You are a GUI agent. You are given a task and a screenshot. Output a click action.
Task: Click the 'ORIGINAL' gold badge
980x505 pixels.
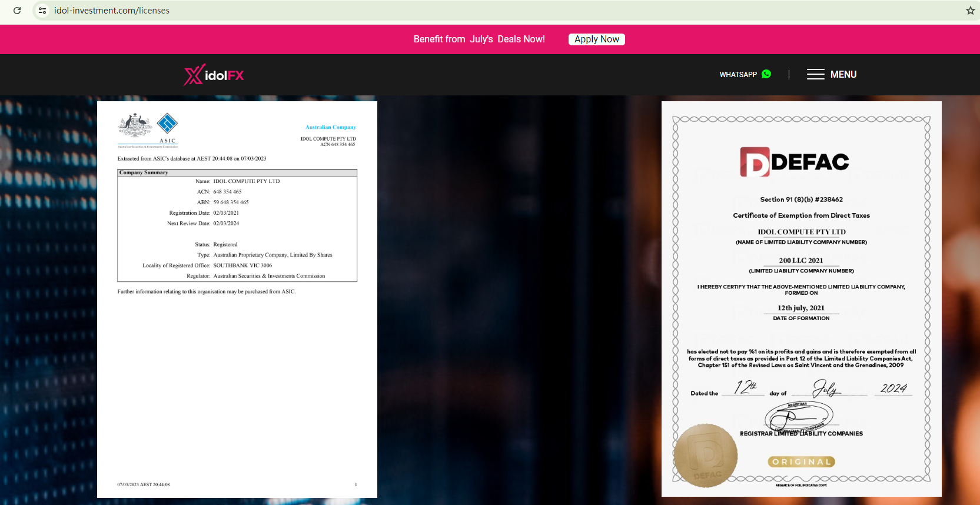802,462
